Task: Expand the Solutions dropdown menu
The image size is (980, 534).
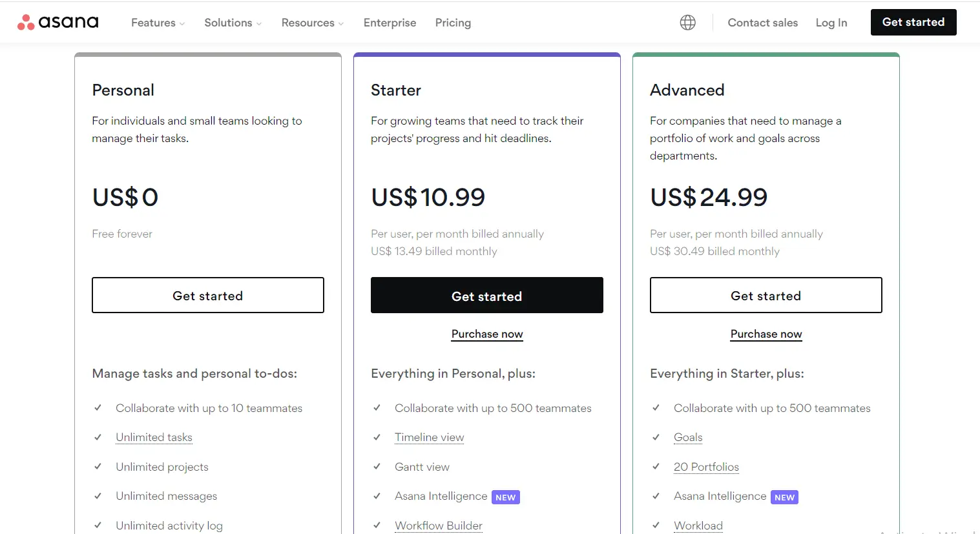Action: pos(233,23)
